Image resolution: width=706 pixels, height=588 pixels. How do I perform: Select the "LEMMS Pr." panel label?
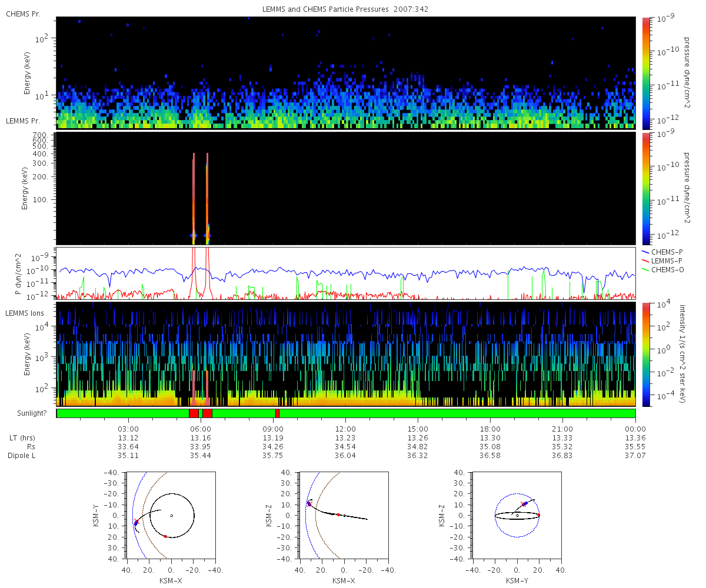click(22, 121)
